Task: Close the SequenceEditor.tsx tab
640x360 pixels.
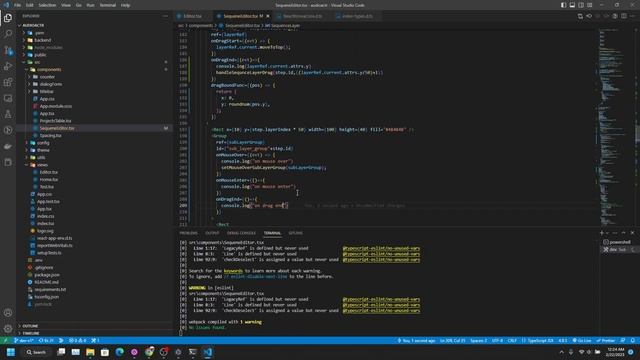Action: [x=268, y=16]
